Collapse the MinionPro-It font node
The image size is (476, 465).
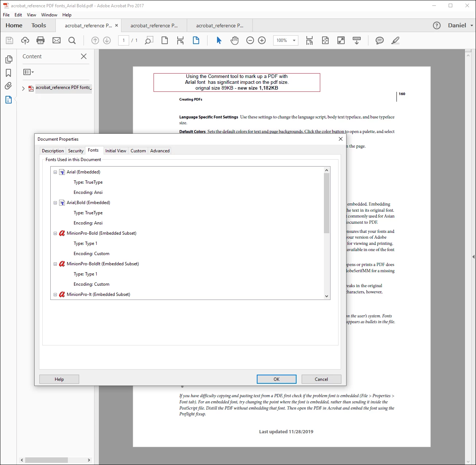tap(55, 295)
